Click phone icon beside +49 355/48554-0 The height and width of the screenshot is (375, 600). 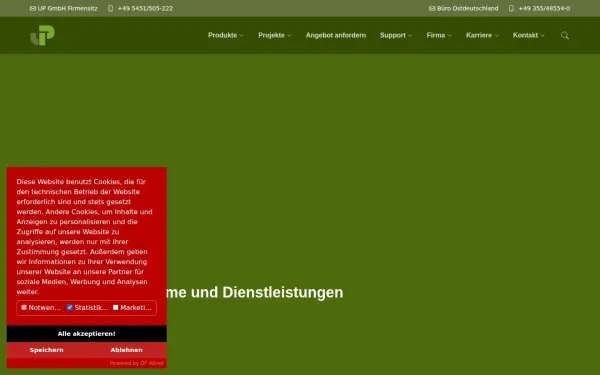[x=511, y=8]
